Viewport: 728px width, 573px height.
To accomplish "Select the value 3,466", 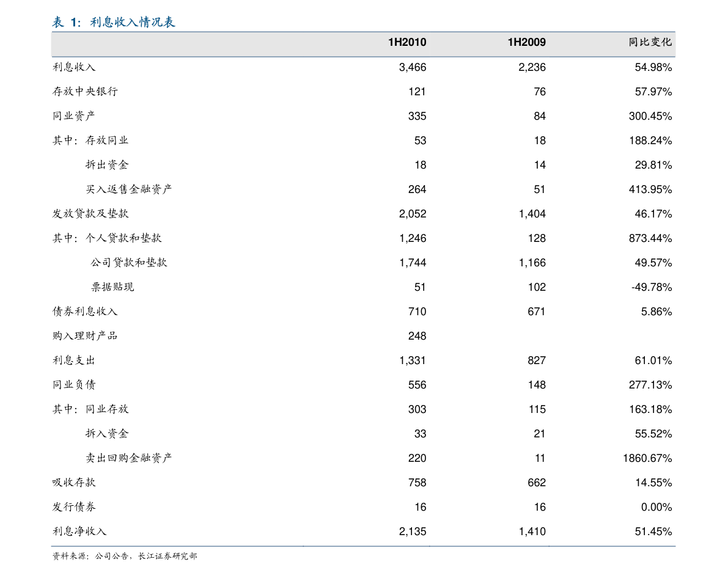I will point(412,67).
